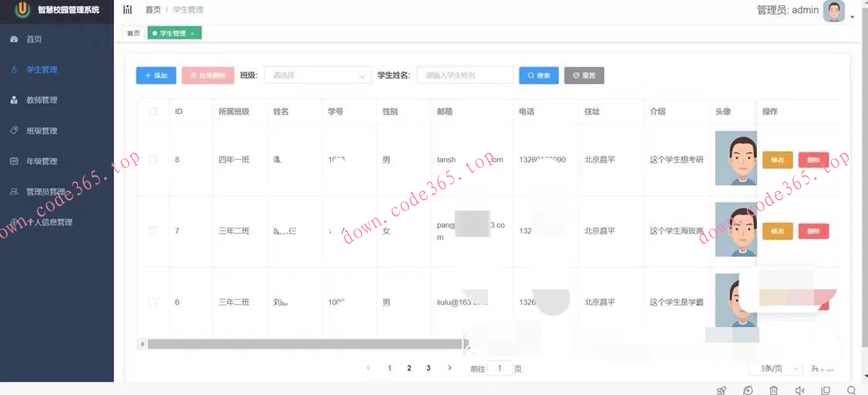
Task: Open the 班级 select dropdown
Action: tap(318, 76)
